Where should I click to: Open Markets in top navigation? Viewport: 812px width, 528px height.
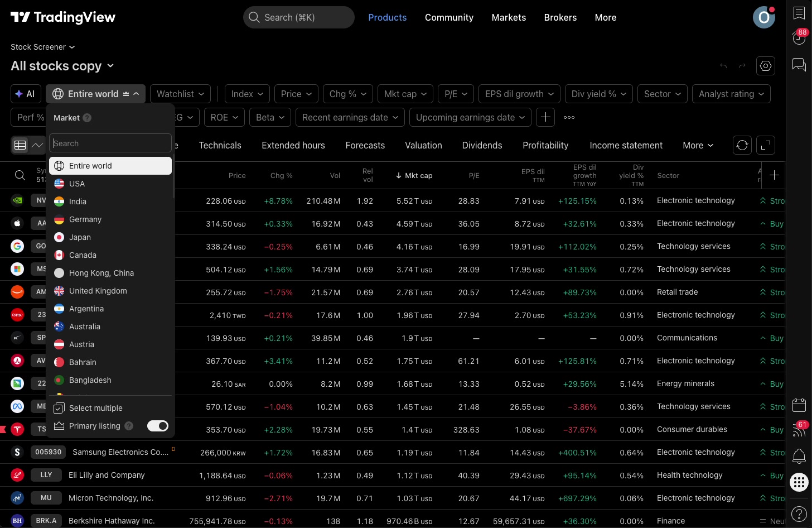509,17
